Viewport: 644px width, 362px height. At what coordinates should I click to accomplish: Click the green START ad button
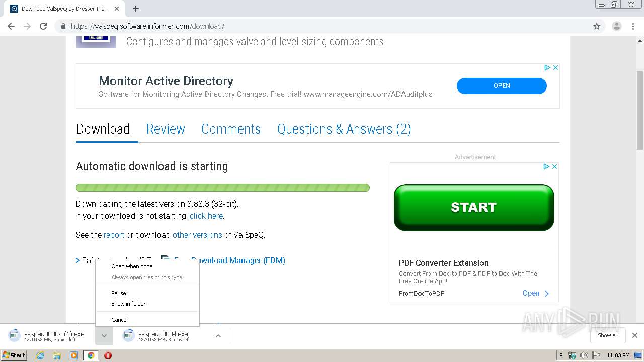coord(474,207)
